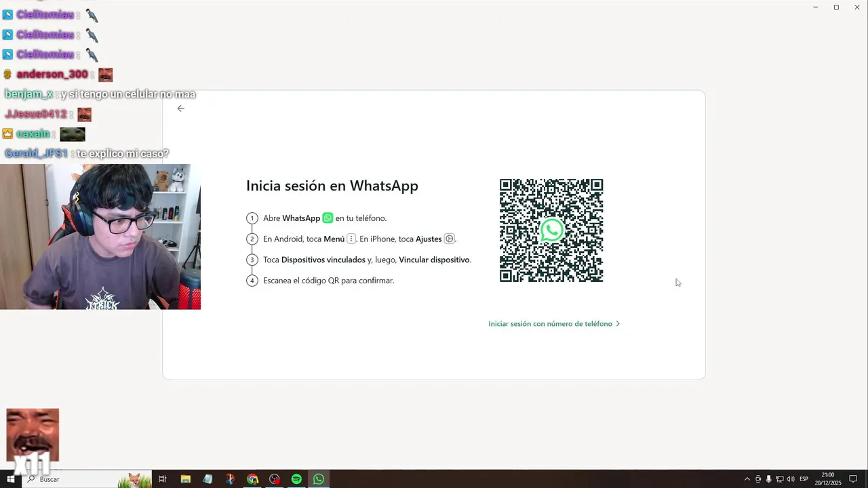The height and width of the screenshot is (488, 868).
Task: Switch to Spotify on the taskbar
Action: point(296,479)
